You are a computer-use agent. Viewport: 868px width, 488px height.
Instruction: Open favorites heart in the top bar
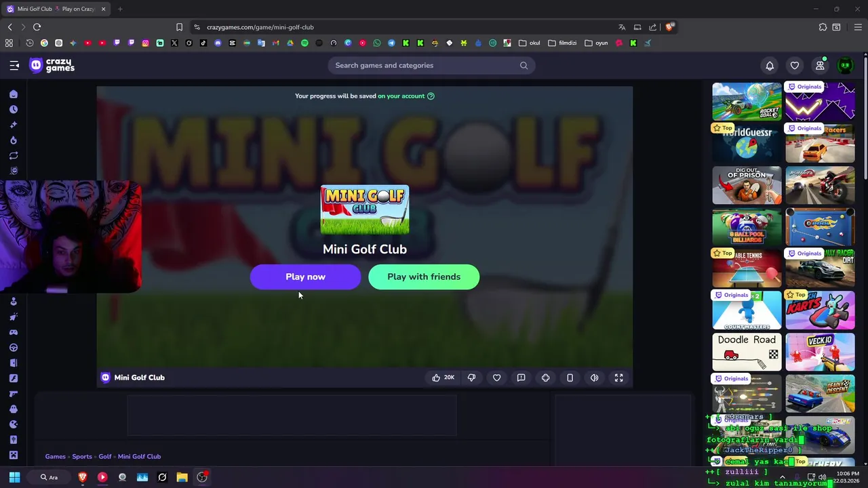click(x=795, y=66)
